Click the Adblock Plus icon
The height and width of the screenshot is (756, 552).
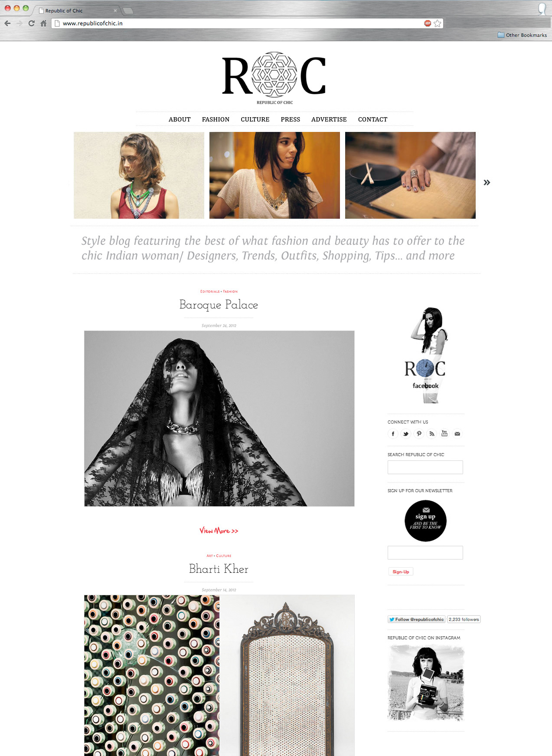tap(428, 23)
